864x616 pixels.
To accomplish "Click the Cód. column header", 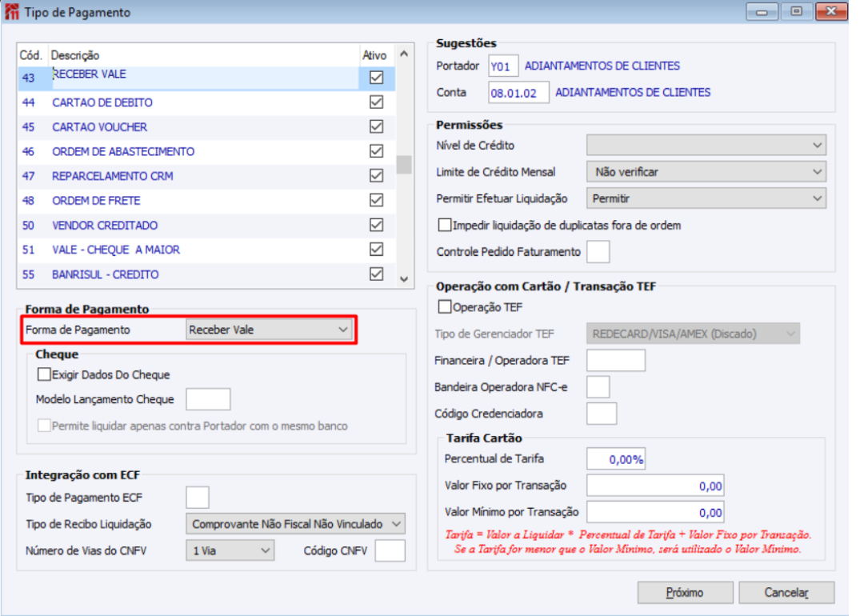I will [x=31, y=55].
